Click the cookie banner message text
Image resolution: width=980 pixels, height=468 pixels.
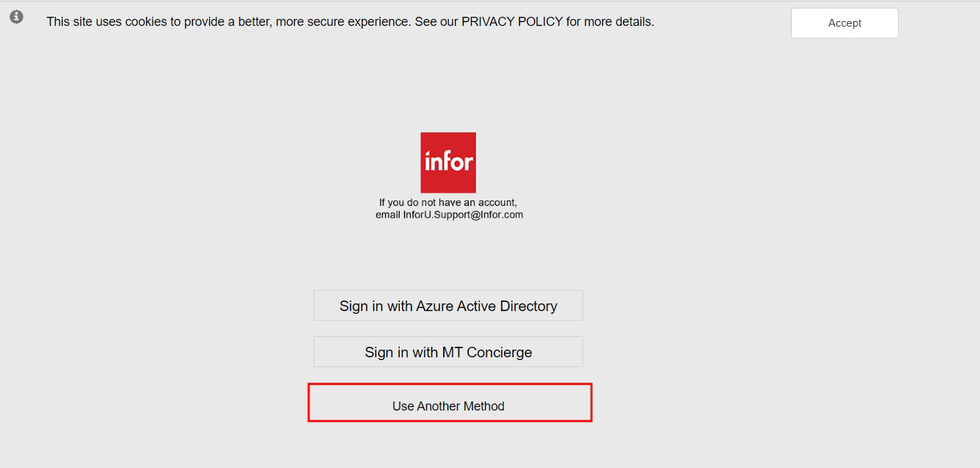[x=210, y=22]
